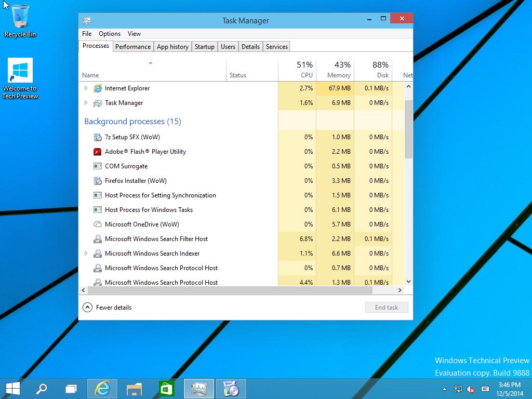Open Internet Explorer from the taskbar
Image resolution: width=532 pixels, height=399 pixels.
pyautogui.click(x=102, y=389)
